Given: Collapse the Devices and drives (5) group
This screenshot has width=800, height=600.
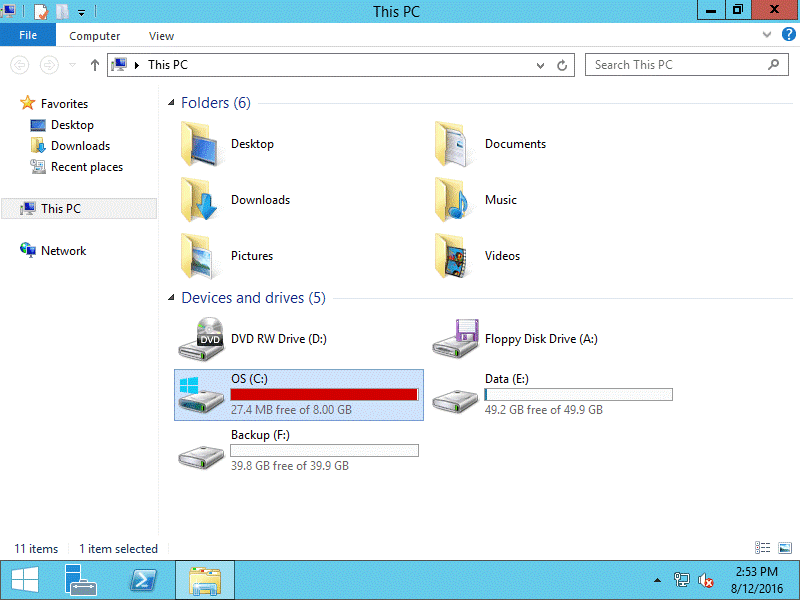Looking at the screenshot, I should pos(172,298).
